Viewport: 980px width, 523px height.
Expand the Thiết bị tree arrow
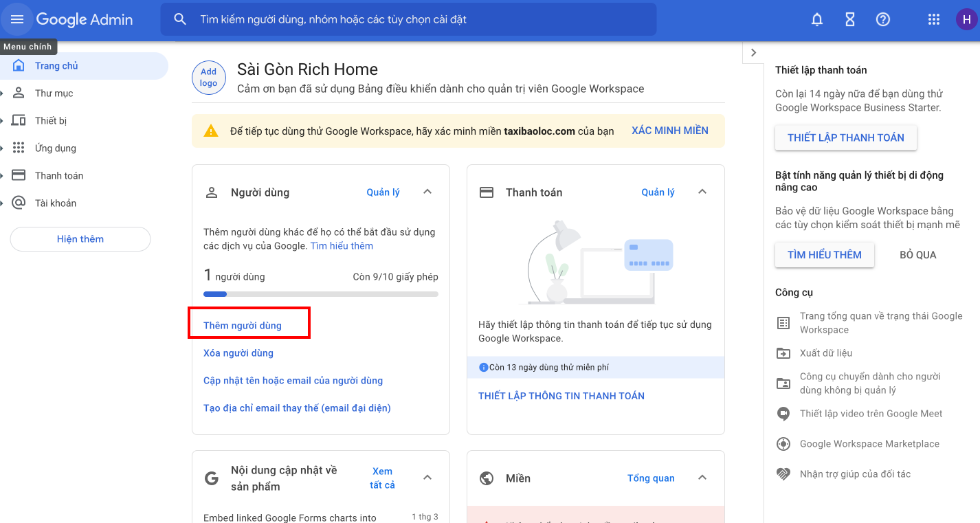click(3, 120)
